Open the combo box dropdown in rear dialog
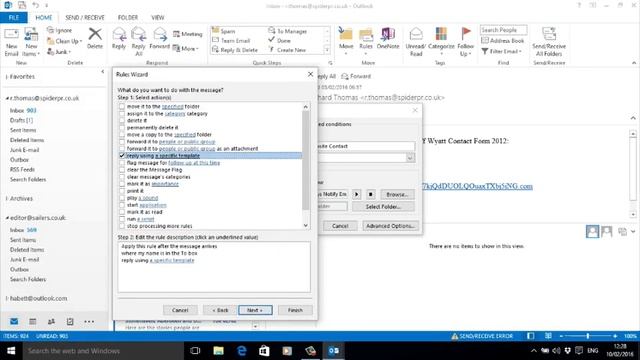 click(410, 158)
